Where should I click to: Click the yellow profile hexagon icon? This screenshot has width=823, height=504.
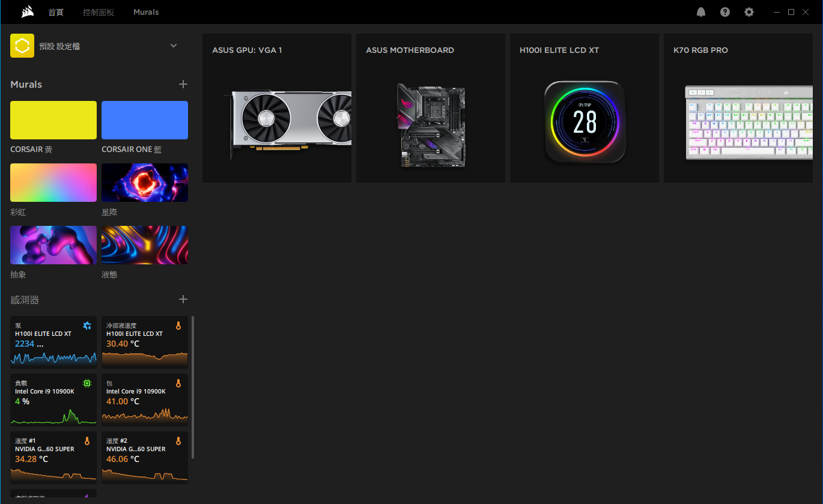pos(22,46)
